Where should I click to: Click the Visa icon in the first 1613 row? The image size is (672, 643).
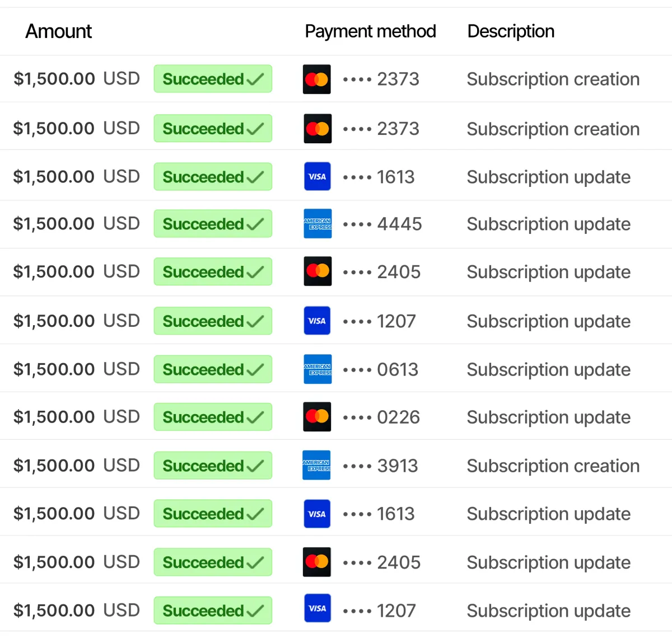pos(317,177)
